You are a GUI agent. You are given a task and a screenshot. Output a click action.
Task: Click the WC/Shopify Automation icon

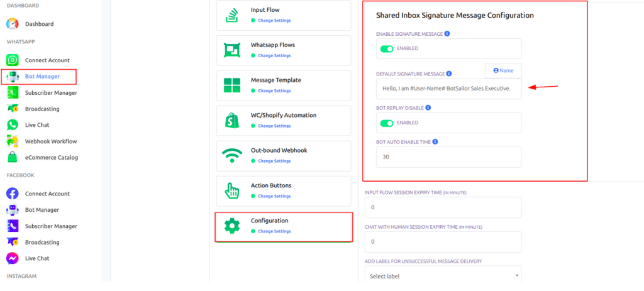232,120
